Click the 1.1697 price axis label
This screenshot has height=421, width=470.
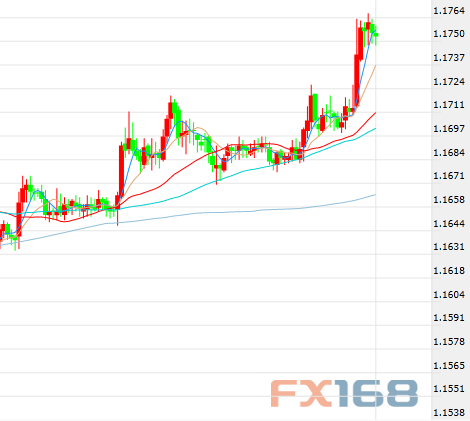click(x=449, y=128)
